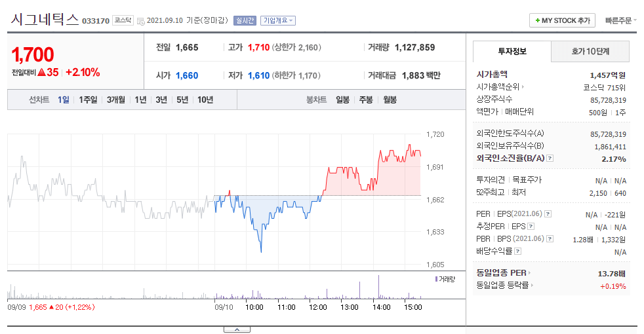Click the calendar icon before 2021.09.10
644x334 pixels.
pyautogui.click(x=140, y=20)
